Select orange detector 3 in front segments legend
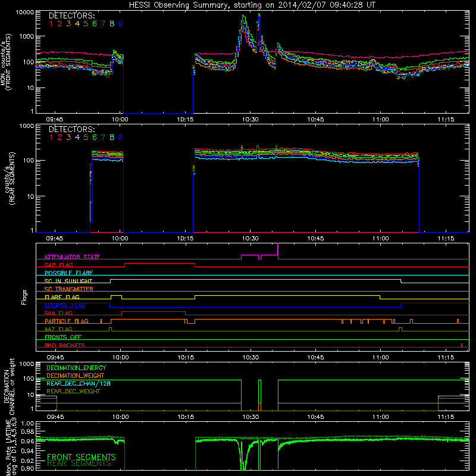The image size is (476, 476). pyautogui.click(x=68, y=24)
